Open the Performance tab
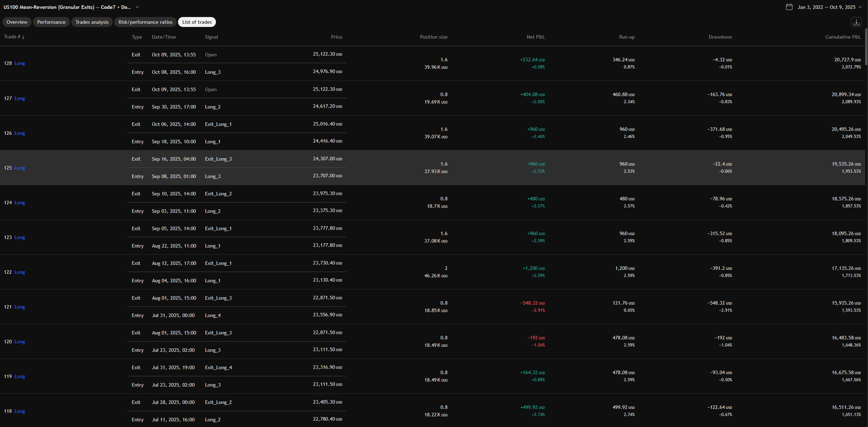 51,22
